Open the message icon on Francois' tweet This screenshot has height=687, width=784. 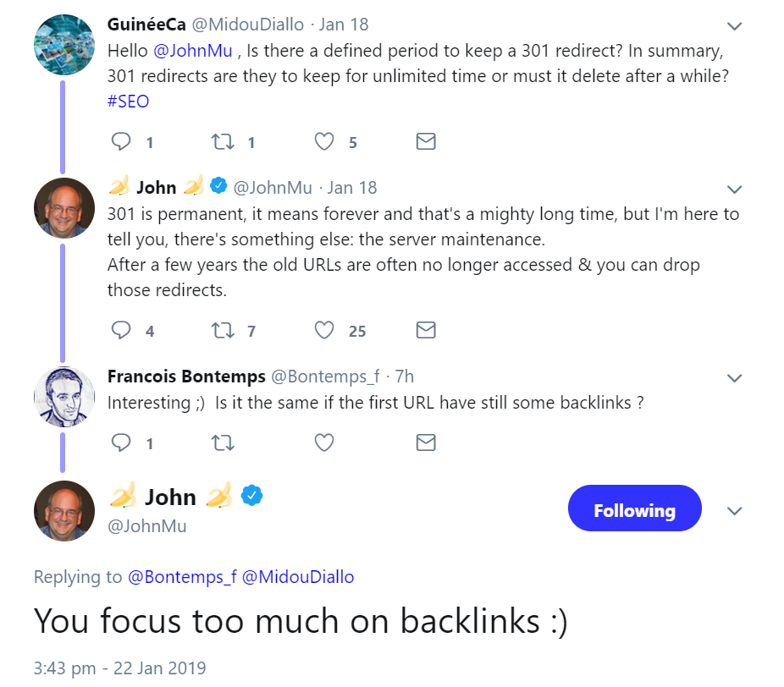pos(426,442)
